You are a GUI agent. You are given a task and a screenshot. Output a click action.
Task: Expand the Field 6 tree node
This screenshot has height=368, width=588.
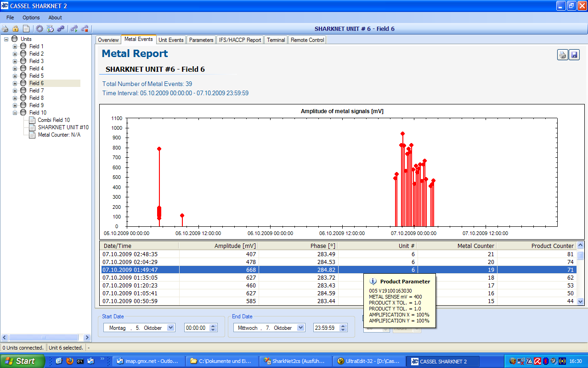pyautogui.click(x=15, y=83)
